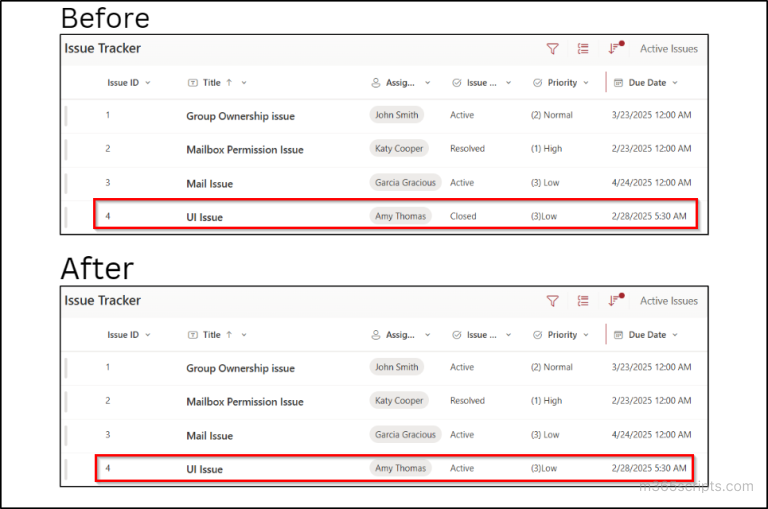Click the Title ascending sort arrow in Before panel

coord(229,83)
